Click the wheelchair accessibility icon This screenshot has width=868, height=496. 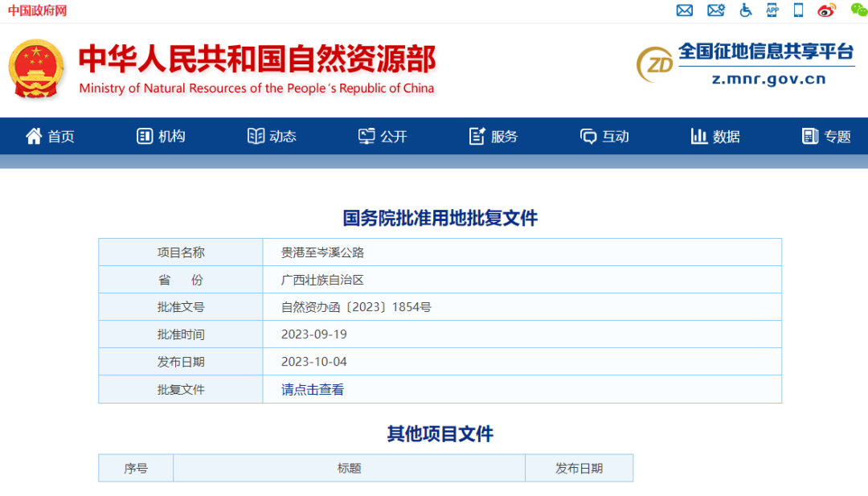click(746, 10)
